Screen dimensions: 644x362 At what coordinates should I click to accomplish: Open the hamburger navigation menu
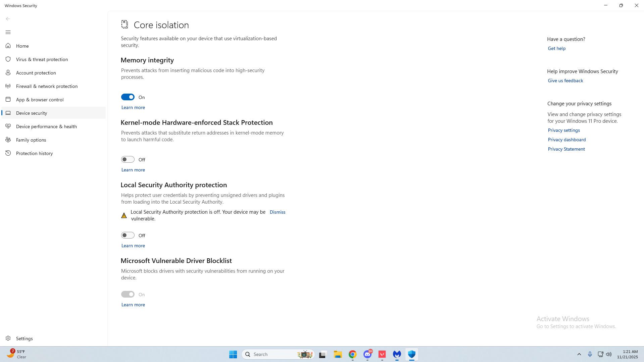tap(8, 32)
